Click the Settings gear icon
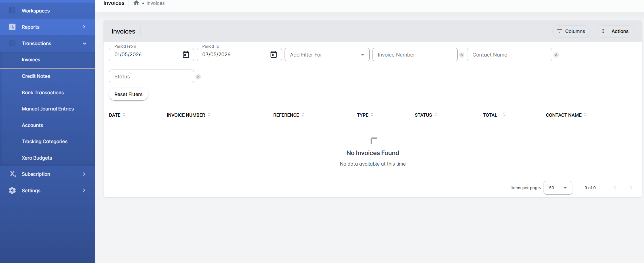644x263 pixels. [x=12, y=190]
